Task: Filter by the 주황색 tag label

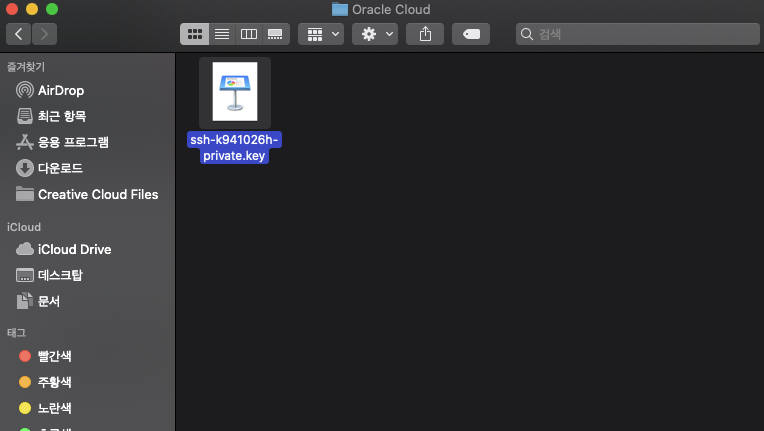Action: pyautogui.click(x=55, y=382)
